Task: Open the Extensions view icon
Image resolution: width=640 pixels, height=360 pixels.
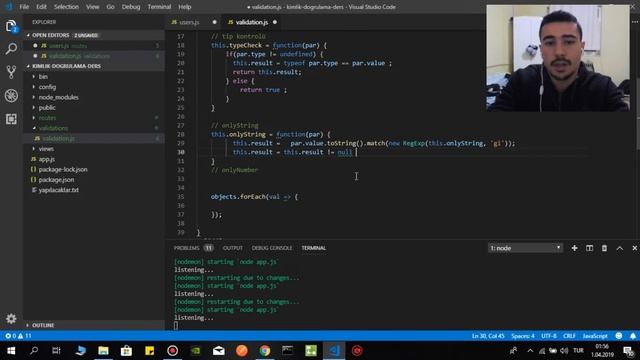Action: [x=11, y=119]
